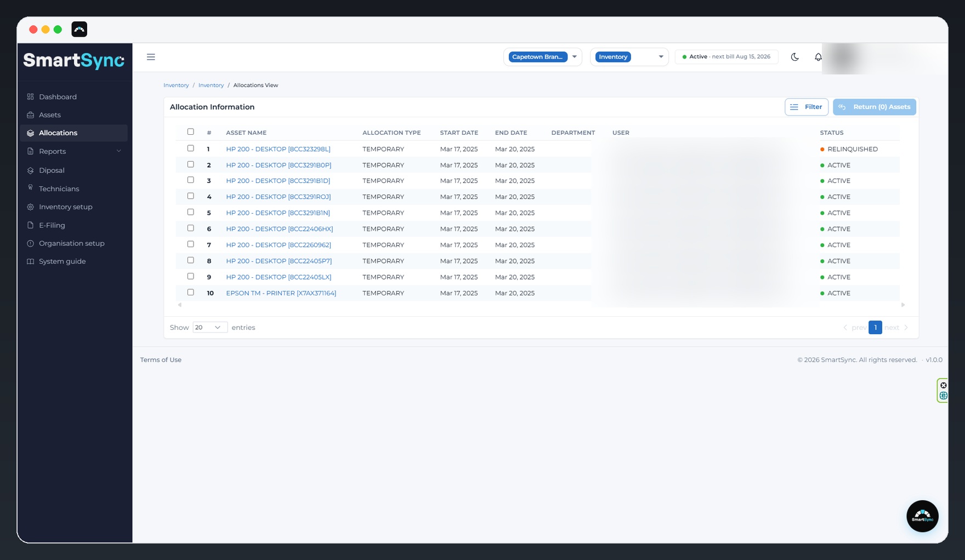Open asset link EPSON TM - PRINTER [X7AX371164]
Image resolution: width=965 pixels, height=560 pixels.
click(281, 293)
